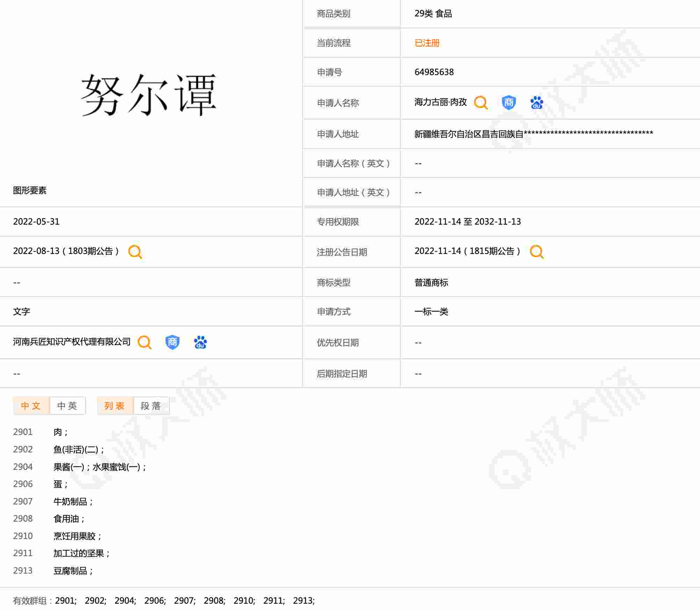Open search icon next to 1803期公告

(135, 252)
